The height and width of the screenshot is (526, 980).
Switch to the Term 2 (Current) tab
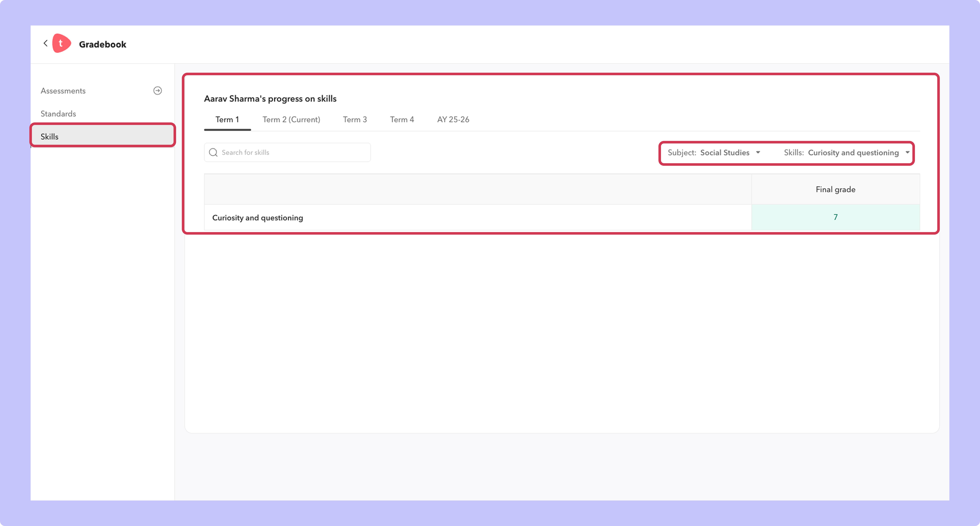tap(291, 119)
